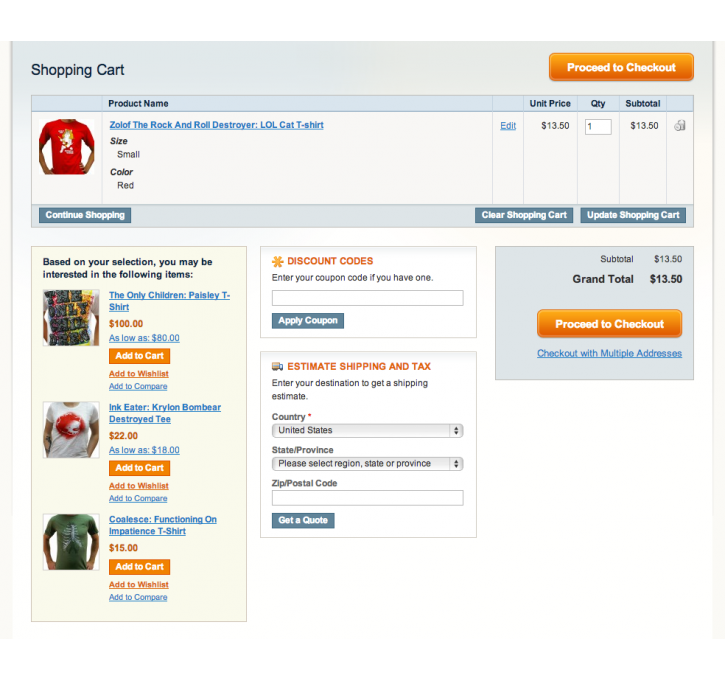
Task: Get a Quote for shipping estimate
Action: click(303, 521)
